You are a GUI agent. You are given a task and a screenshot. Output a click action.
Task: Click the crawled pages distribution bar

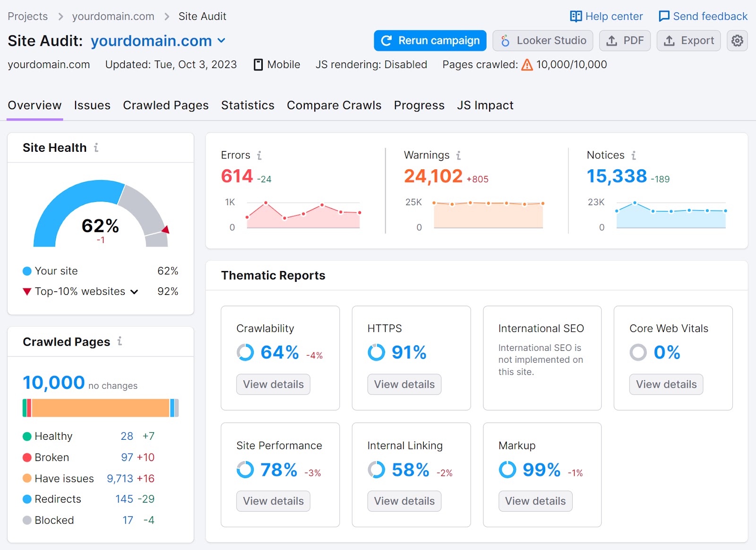[100, 407]
